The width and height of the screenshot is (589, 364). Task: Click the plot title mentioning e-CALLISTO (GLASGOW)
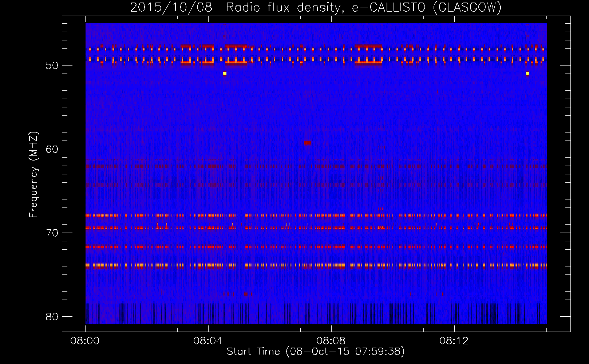[x=316, y=8]
